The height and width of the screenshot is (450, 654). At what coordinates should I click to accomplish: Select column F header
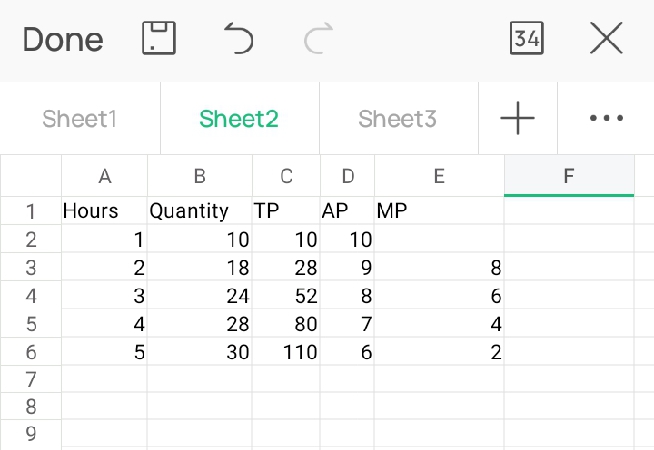tap(568, 177)
